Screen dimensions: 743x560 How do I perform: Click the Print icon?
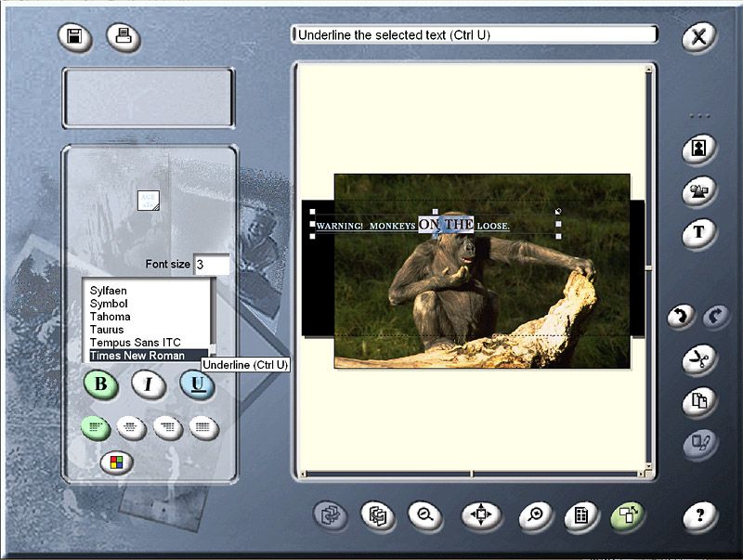pos(124,37)
